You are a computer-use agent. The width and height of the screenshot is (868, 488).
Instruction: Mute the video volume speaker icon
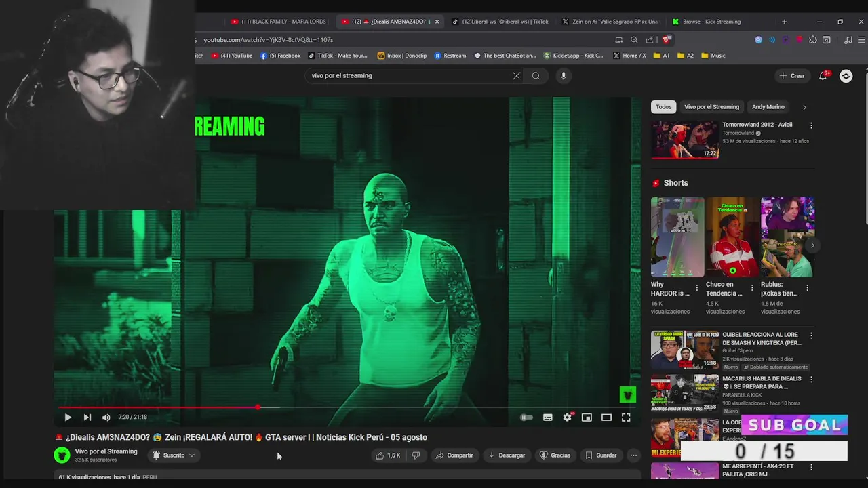coord(106,418)
